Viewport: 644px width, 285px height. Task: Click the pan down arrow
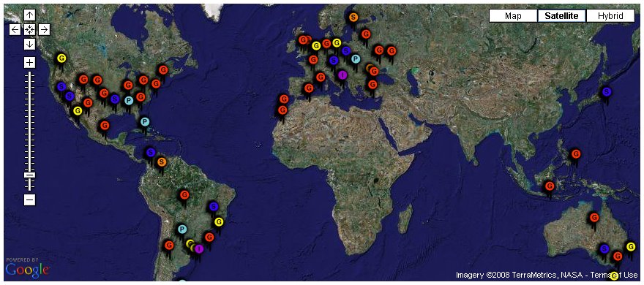tap(29, 44)
